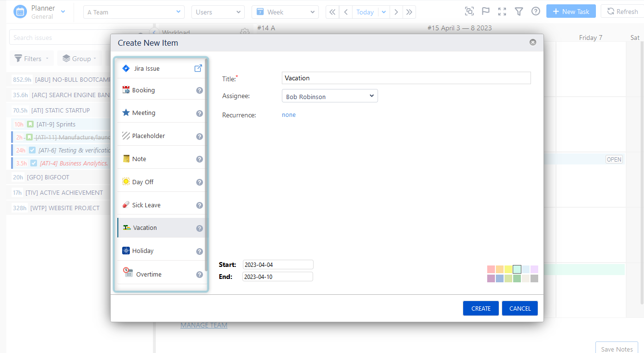Click the help icon next to Note
The image size is (644, 353).
click(x=200, y=159)
